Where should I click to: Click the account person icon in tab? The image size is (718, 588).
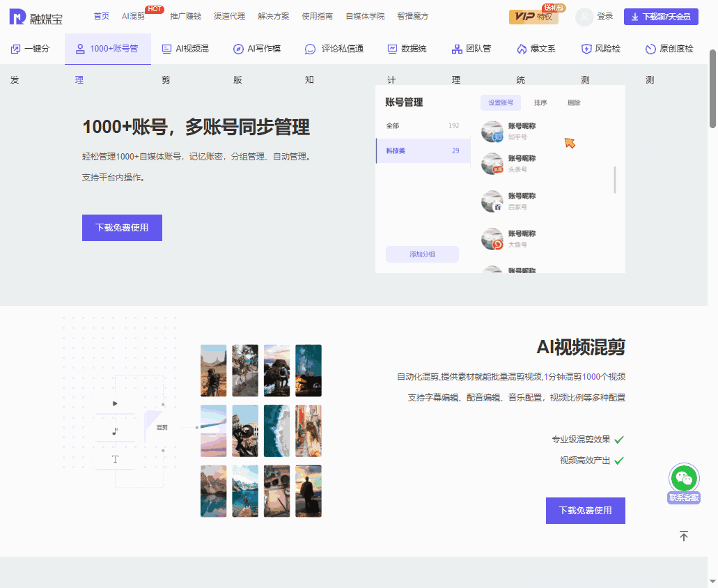tap(80, 49)
